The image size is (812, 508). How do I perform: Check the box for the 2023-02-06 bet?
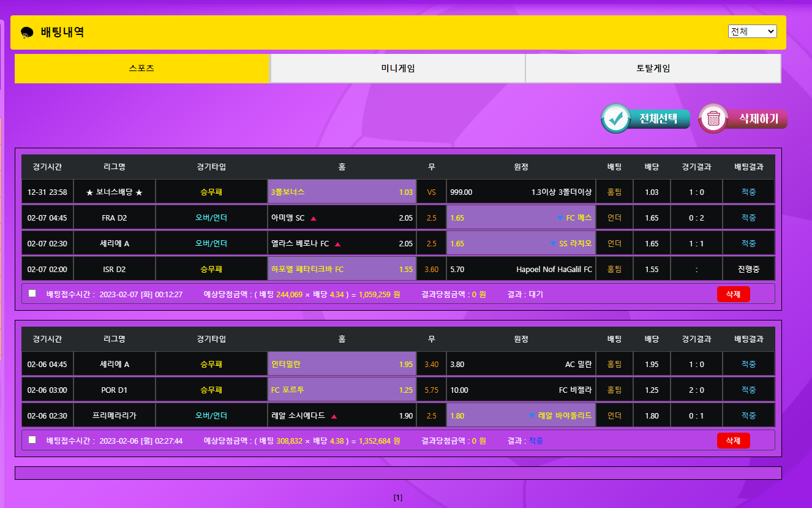(x=32, y=439)
